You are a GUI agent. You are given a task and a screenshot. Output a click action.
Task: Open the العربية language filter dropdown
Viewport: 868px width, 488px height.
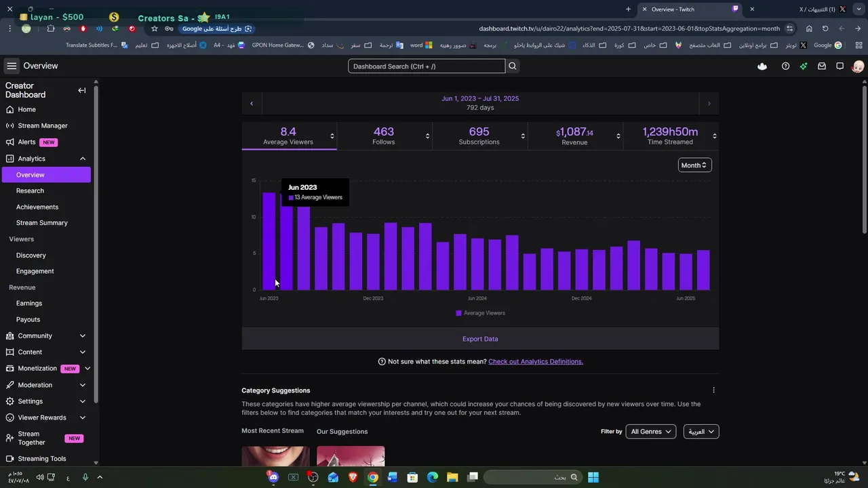(x=701, y=432)
